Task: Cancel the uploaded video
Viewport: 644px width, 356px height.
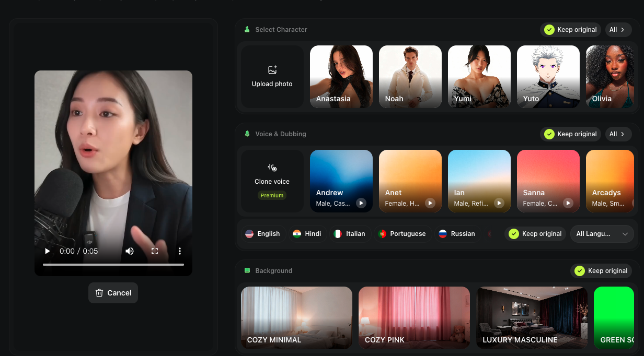Action: coord(113,293)
